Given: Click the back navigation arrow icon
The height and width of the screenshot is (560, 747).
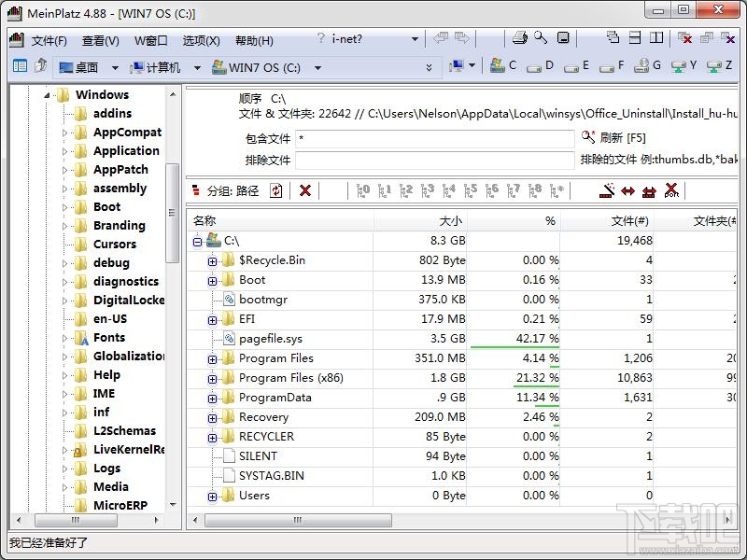Looking at the screenshot, I should [x=441, y=37].
